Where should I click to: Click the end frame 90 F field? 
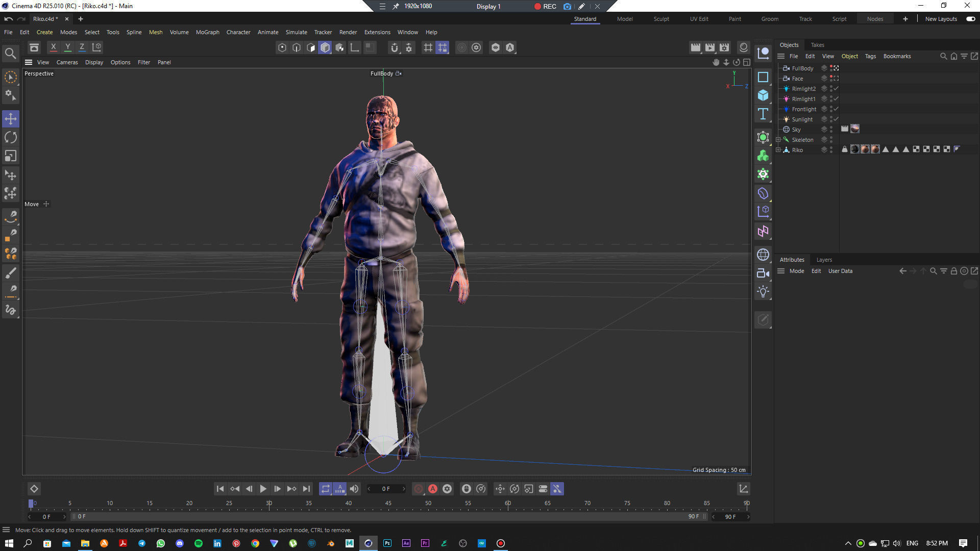coord(730,517)
